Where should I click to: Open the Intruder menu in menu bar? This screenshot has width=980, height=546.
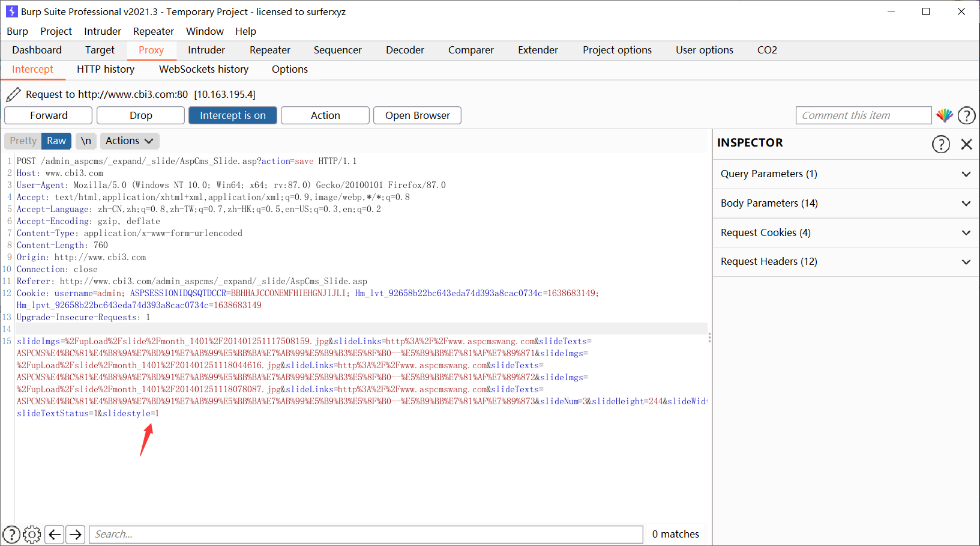[x=103, y=31]
